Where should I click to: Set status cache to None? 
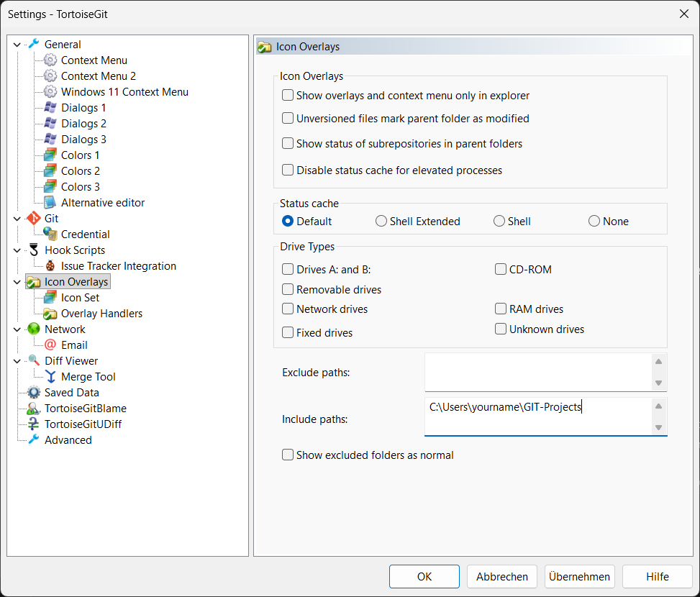(594, 222)
